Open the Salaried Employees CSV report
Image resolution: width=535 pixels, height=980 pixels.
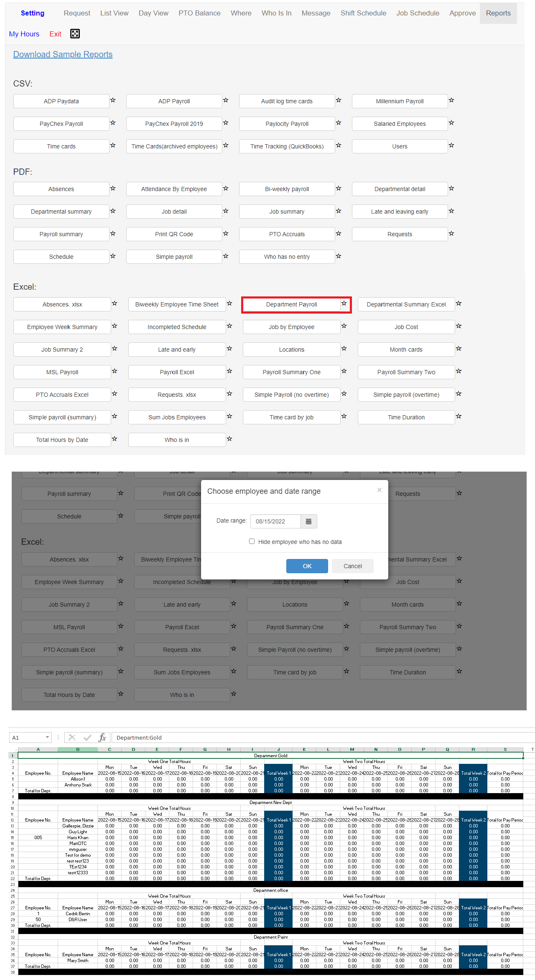click(x=400, y=124)
